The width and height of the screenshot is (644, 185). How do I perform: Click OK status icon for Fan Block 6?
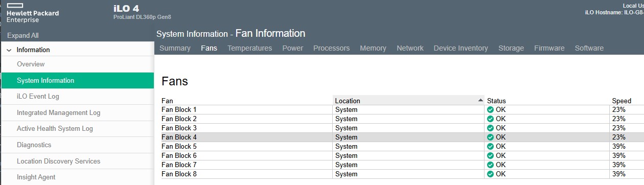click(490, 156)
